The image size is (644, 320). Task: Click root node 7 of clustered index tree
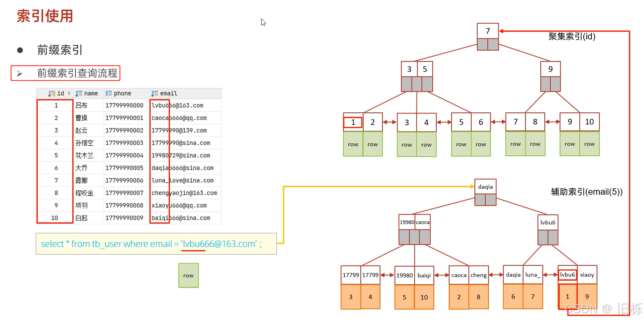coord(488,31)
